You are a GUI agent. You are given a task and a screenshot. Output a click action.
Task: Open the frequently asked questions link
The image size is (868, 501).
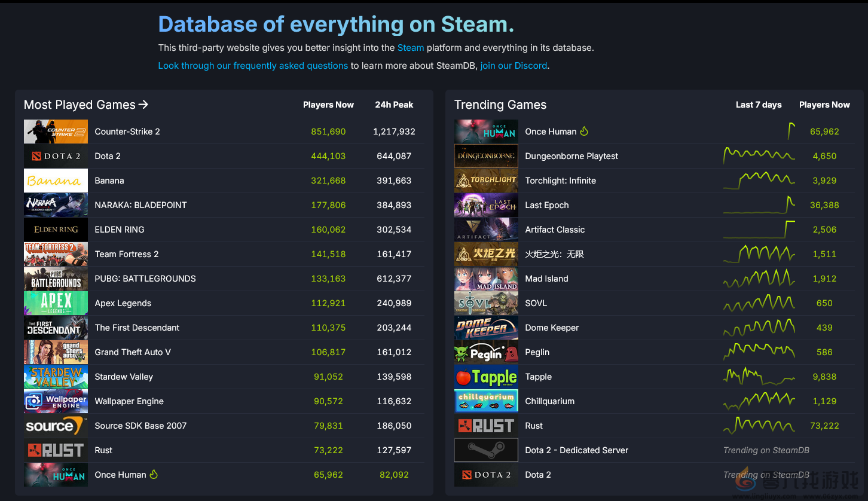pos(253,66)
